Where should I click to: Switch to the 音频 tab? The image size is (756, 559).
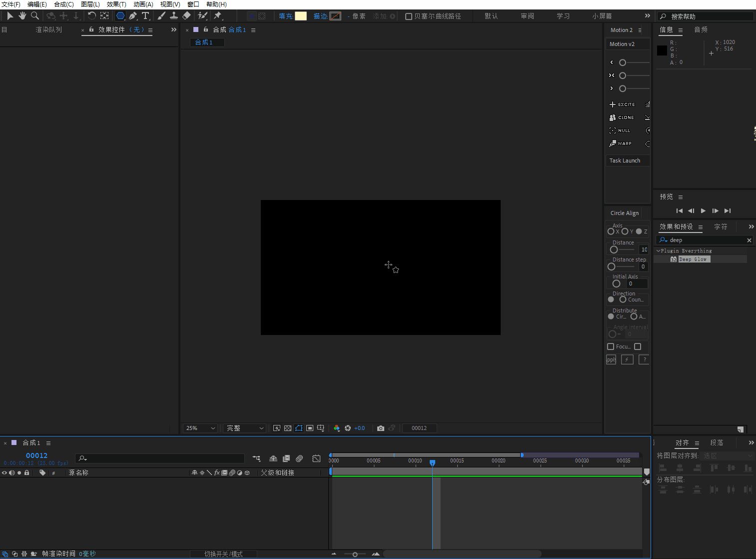(x=701, y=30)
